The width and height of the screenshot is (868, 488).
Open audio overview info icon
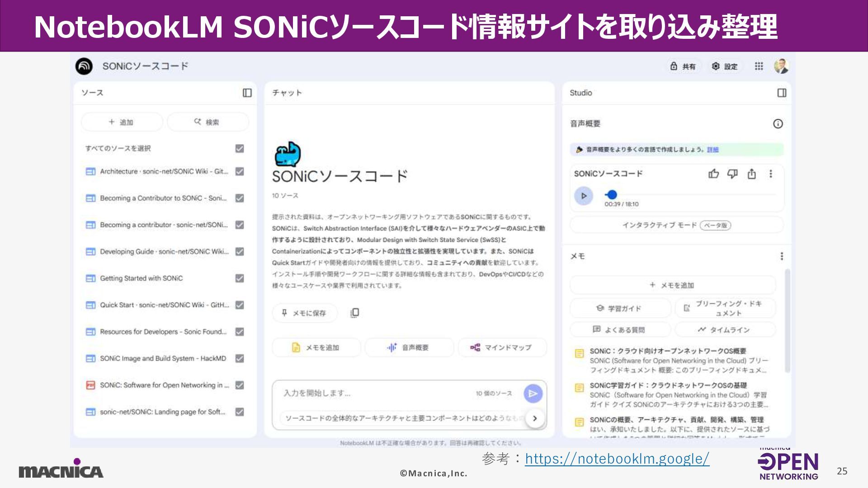778,124
